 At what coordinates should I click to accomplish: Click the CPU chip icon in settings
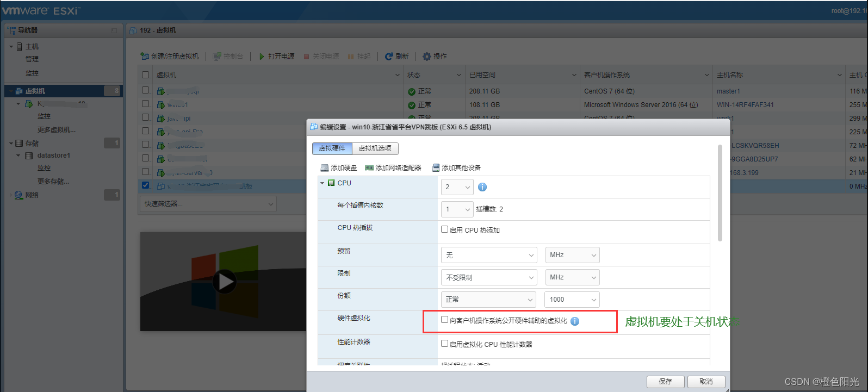pos(331,183)
